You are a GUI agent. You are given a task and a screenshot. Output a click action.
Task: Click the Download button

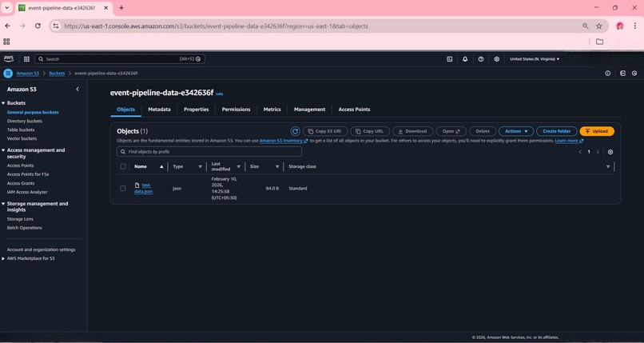[412, 131]
